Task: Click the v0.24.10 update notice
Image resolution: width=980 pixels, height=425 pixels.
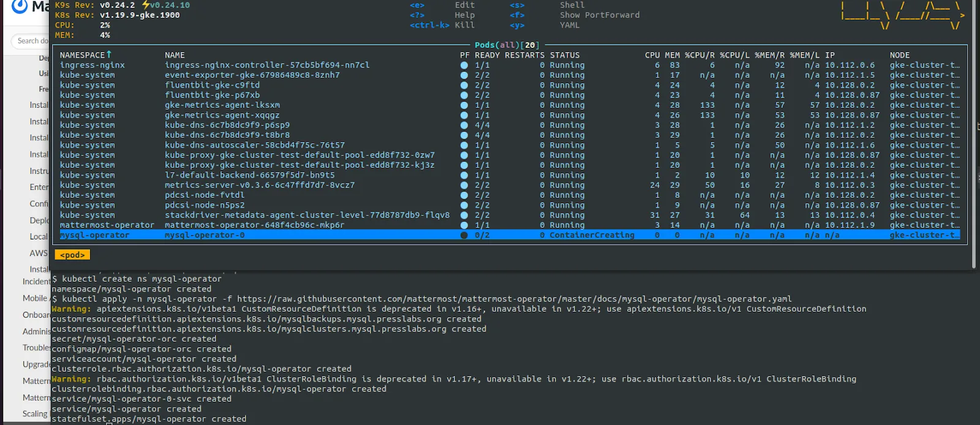Action: 166,5
